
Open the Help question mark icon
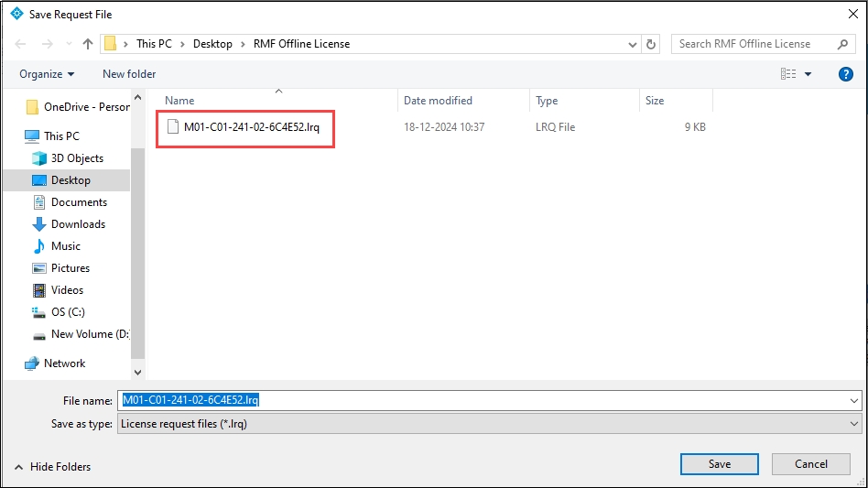point(846,74)
